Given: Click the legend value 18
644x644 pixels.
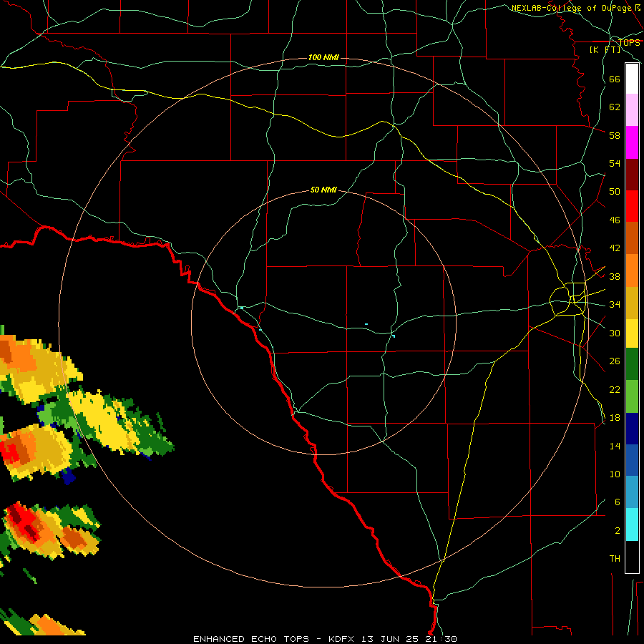Looking at the screenshot, I should [615, 418].
